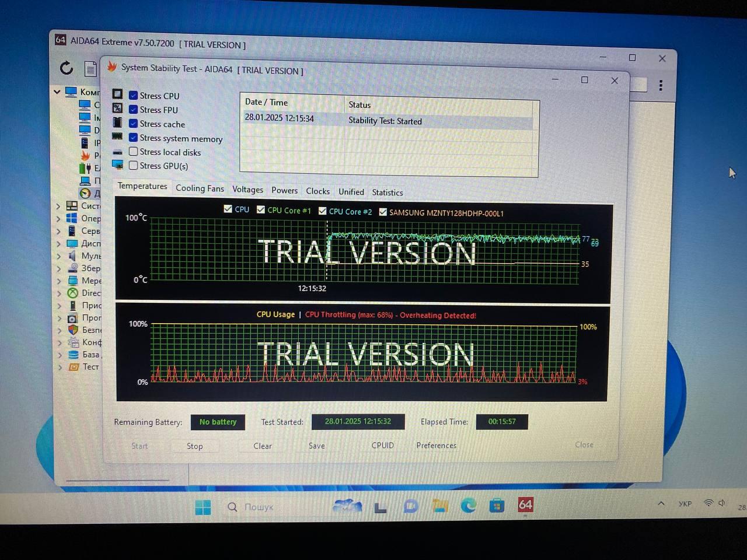This screenshot has width=747, height=560.
Task: Expand the Конф tree node
Action: click(60, 342)
